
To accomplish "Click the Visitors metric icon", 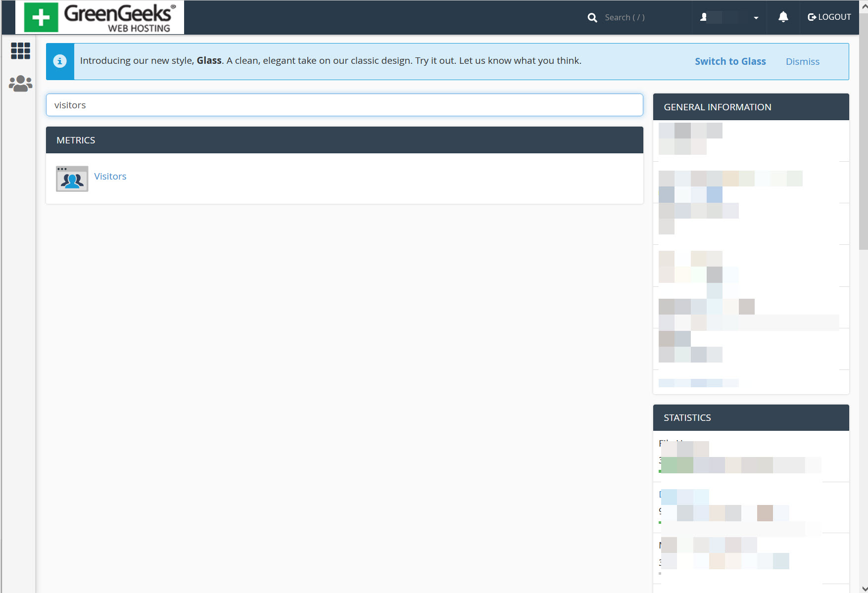I will click(x=72, y=179).
